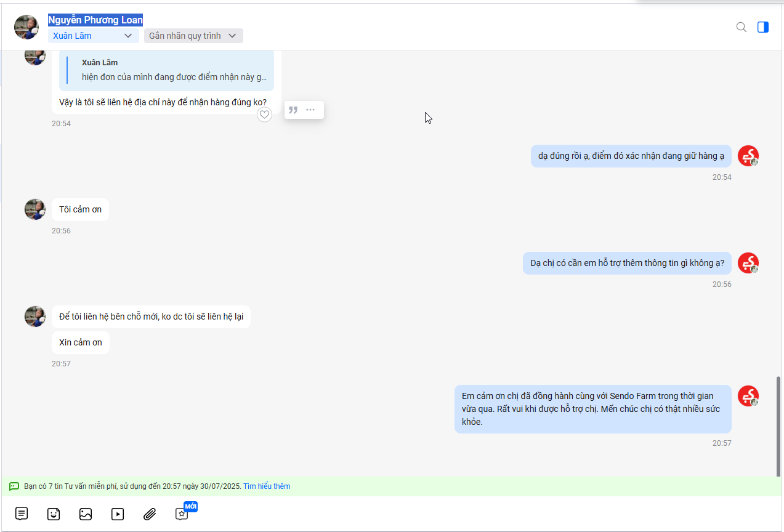
Task: Click the reply 'dạ đúng rồi ạ, điểm đó xác nhận'
Action: tap(631, 156)
